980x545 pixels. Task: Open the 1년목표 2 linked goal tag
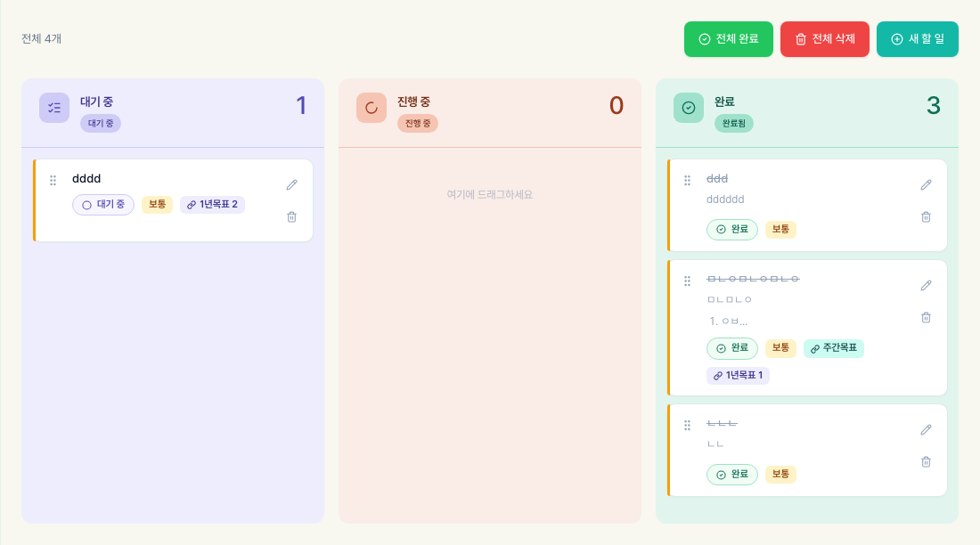pyautogui.click(x=213, y=205)
